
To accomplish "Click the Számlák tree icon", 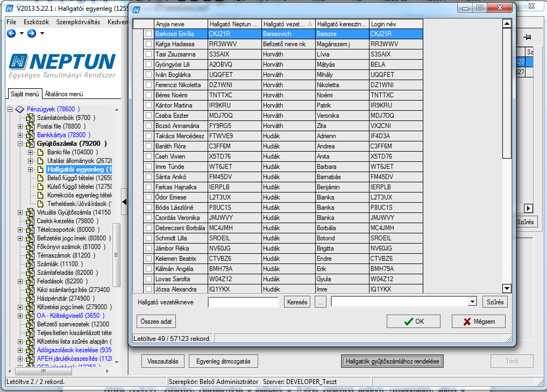I will coord(30,264).
